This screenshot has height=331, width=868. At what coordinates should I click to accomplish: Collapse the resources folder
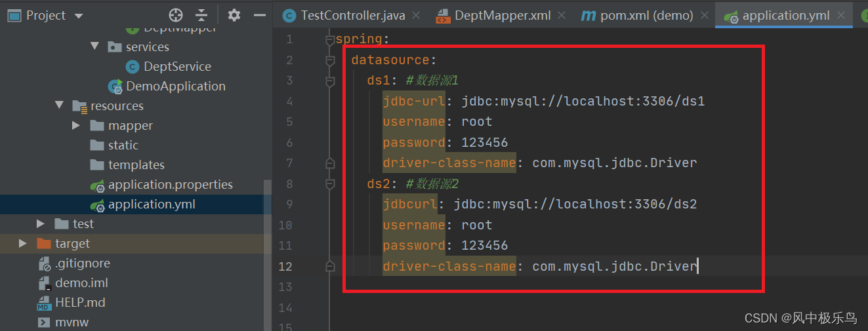coord(59,105)
